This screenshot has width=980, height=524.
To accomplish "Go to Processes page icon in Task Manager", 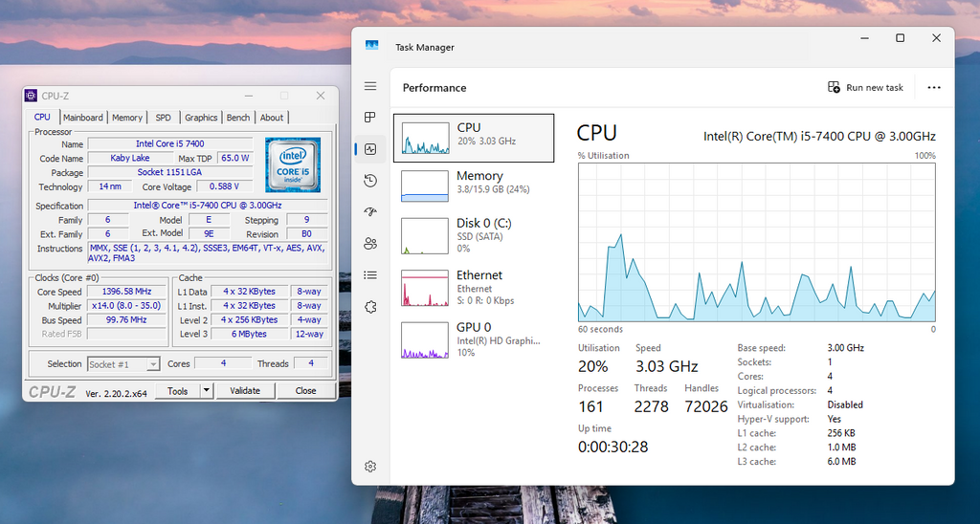I will click(x=370, y=117).
